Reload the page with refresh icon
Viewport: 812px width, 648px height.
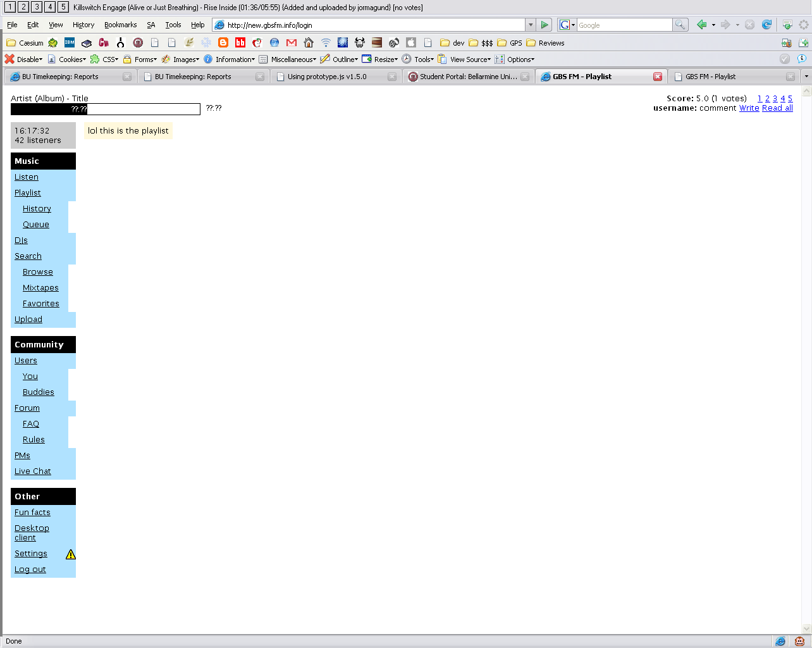point(766,25)
